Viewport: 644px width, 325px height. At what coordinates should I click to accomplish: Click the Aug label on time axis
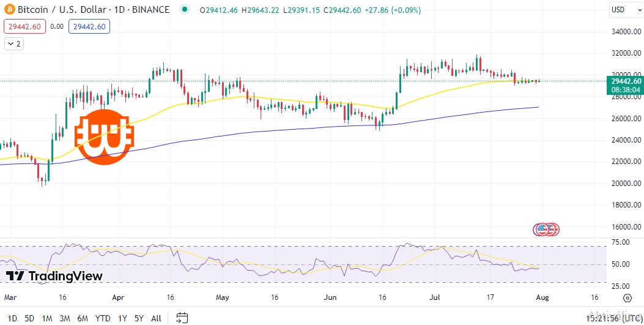[542, 297]
